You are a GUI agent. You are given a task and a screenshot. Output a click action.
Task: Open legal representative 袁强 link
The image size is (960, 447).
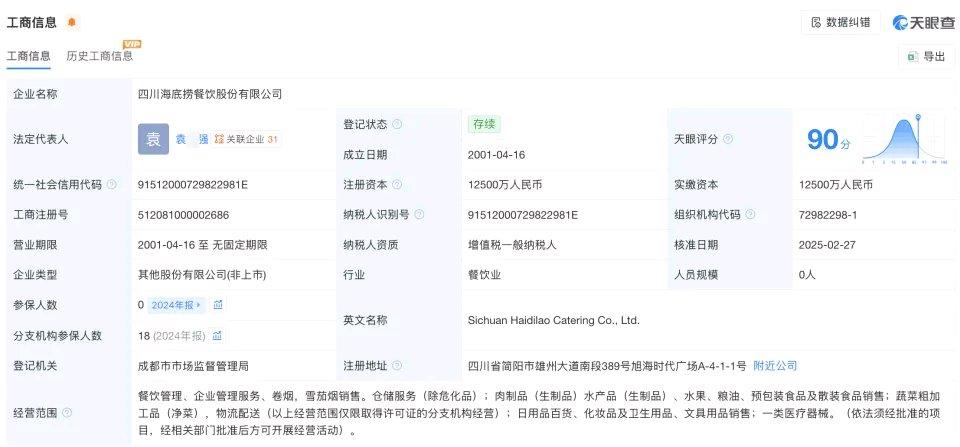(192, 139)
